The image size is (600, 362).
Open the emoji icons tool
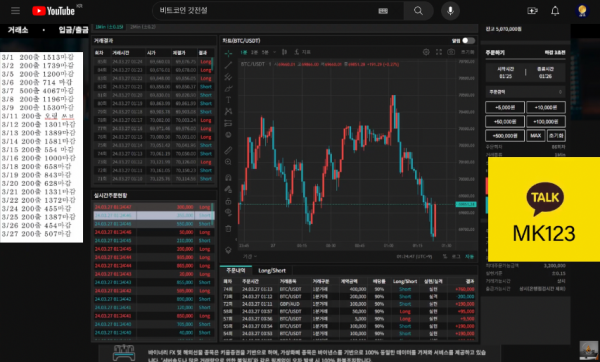[x=228, y=135]
